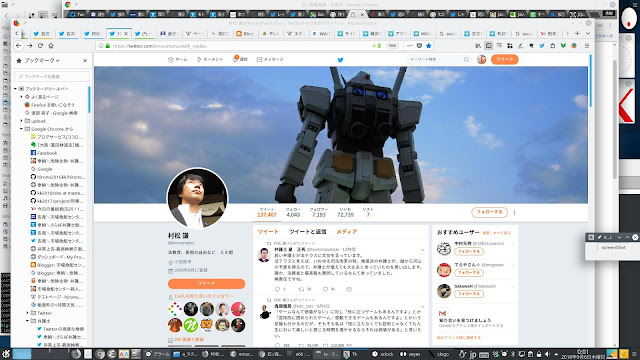Click the orange ツイート button under profile bio
This screenshot has width=640, height=360.
[206, 283]
